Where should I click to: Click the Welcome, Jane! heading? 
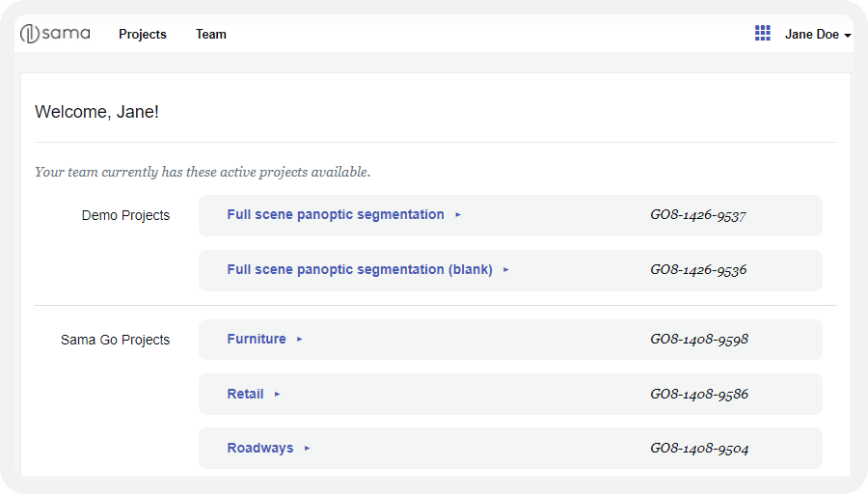pos(96,112)
